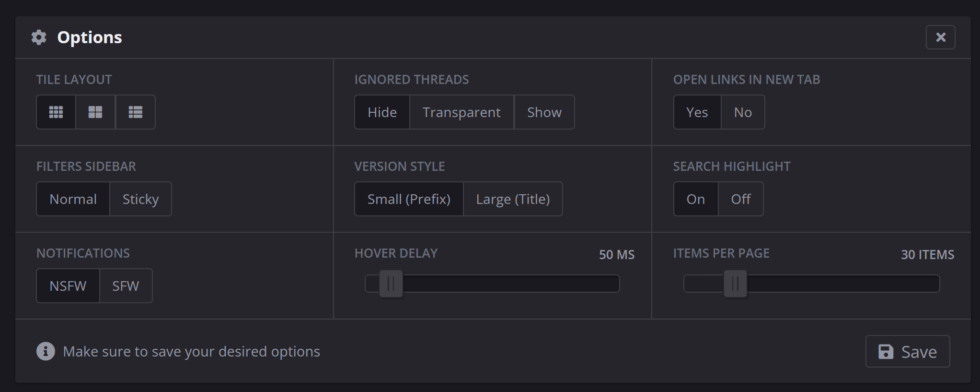980x392 pixels.
Task: Save the desired options
Action: pos(907,352)
